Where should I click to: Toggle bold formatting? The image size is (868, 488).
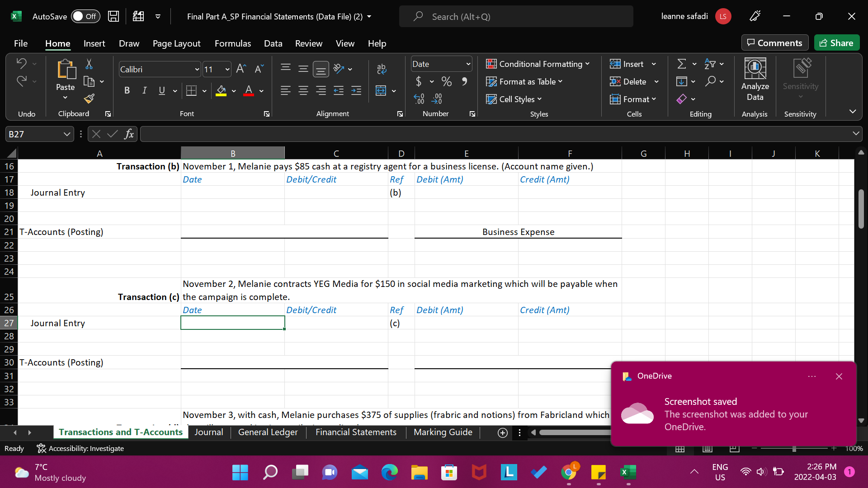[127, 90]
